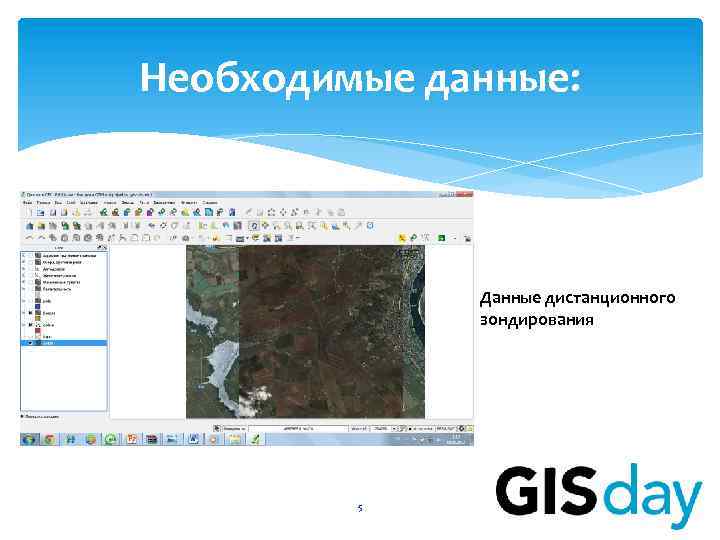720x540 pixels.
Task: Collapse layer node with red swatch
Action: pos(24,325)
